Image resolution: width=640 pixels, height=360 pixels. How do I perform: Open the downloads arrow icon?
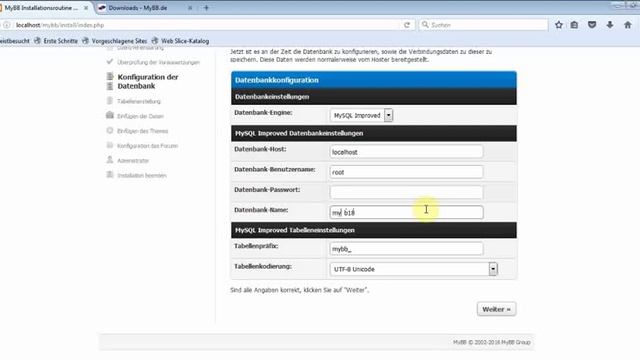pos(610,25)
